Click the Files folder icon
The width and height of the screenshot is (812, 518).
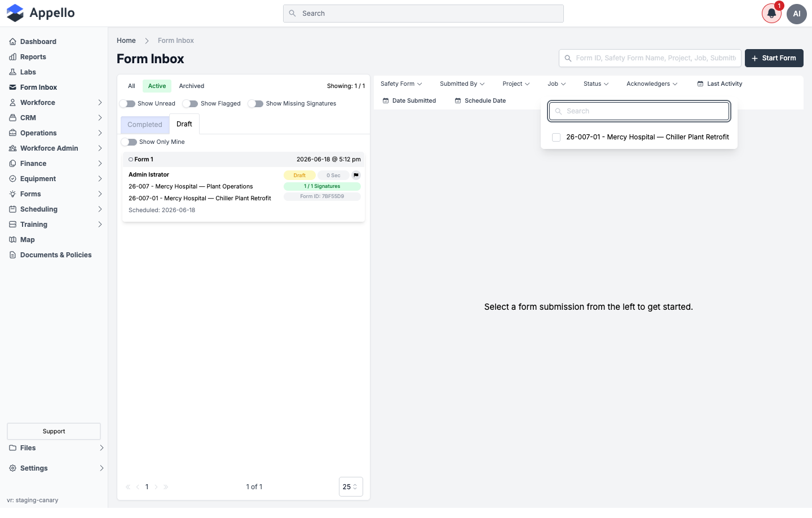click(x=12, y=448)
